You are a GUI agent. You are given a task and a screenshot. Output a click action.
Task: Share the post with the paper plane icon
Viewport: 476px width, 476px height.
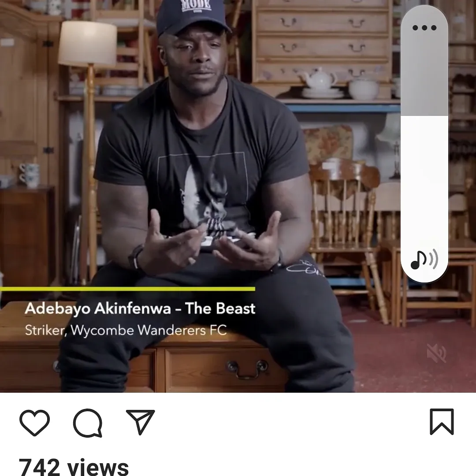pyautogui.click(x=141, y=422)
